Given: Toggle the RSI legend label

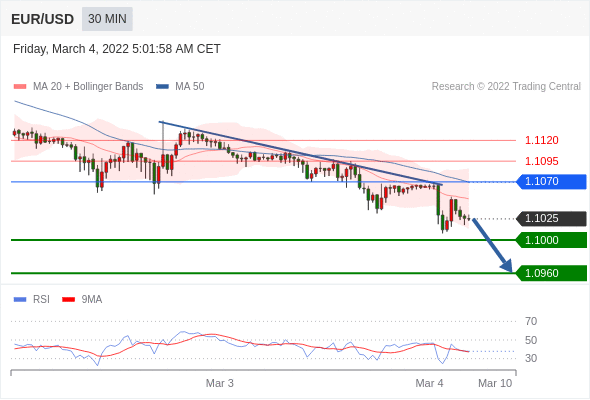Looking at the screenshot, I should coord(41,300).
